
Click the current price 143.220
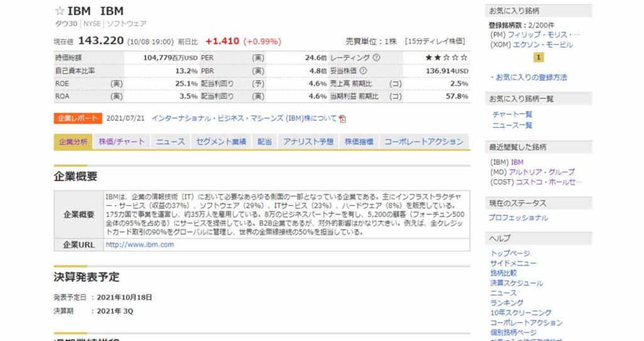point(101,41)
